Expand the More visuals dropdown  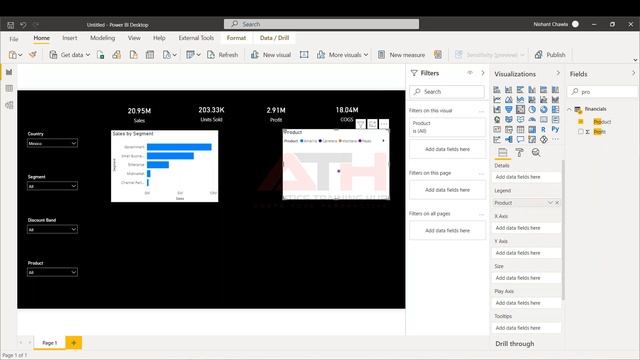click(x=366, y=55)
